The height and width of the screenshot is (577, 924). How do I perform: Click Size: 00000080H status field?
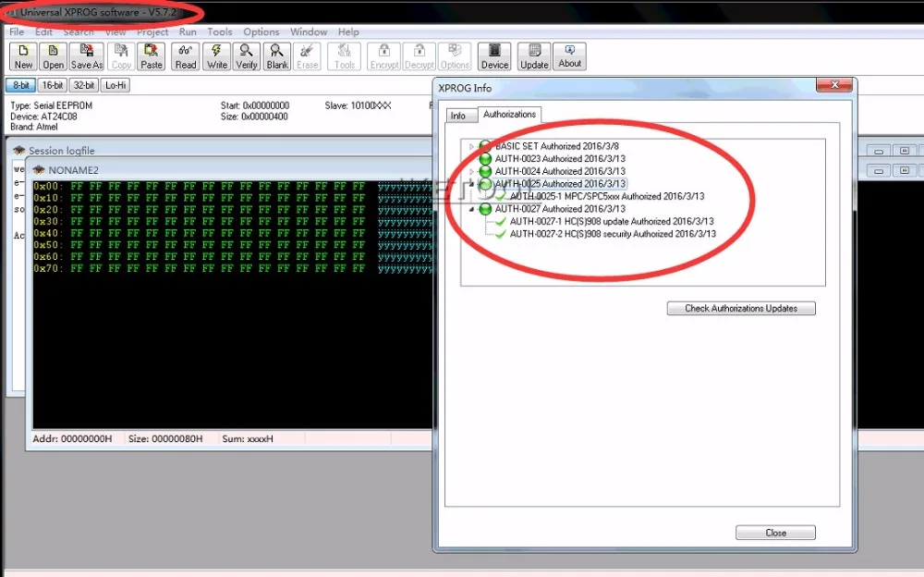coord(165,439)
